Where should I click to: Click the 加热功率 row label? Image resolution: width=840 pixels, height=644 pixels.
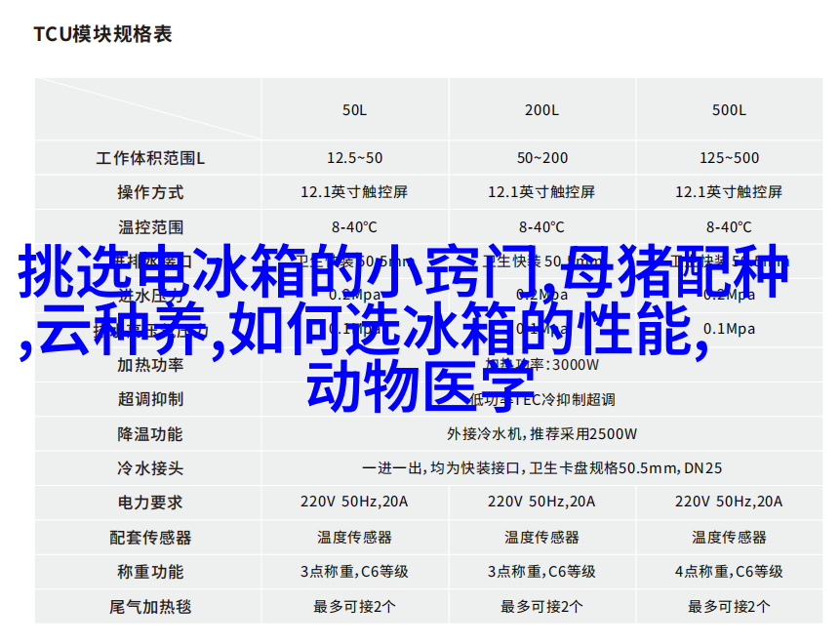click(150, 365)
